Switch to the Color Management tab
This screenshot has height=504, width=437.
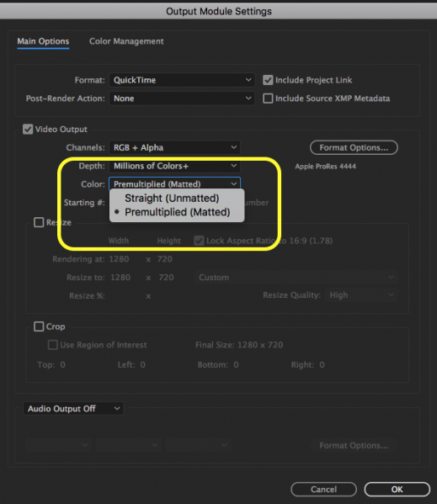(126, 41)
